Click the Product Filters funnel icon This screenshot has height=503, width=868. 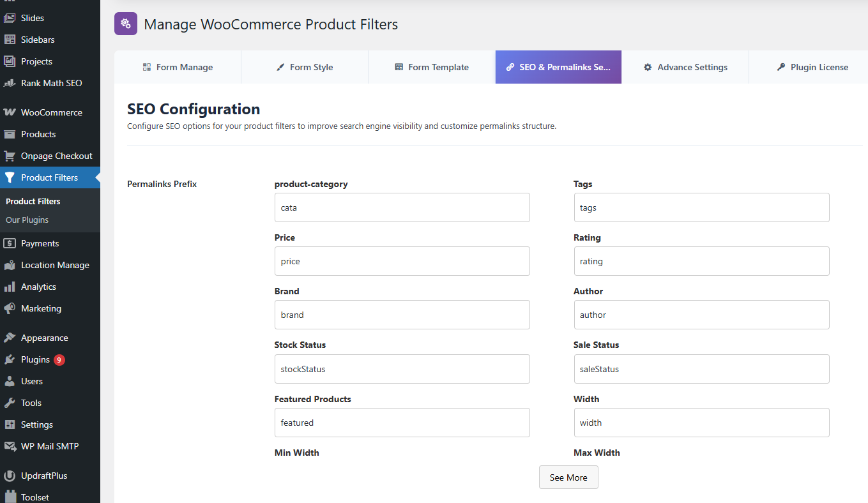10,177
